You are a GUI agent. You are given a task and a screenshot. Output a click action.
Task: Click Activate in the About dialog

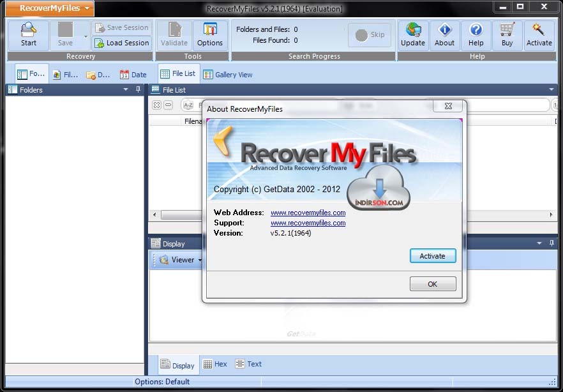click(x=433, y=256)
